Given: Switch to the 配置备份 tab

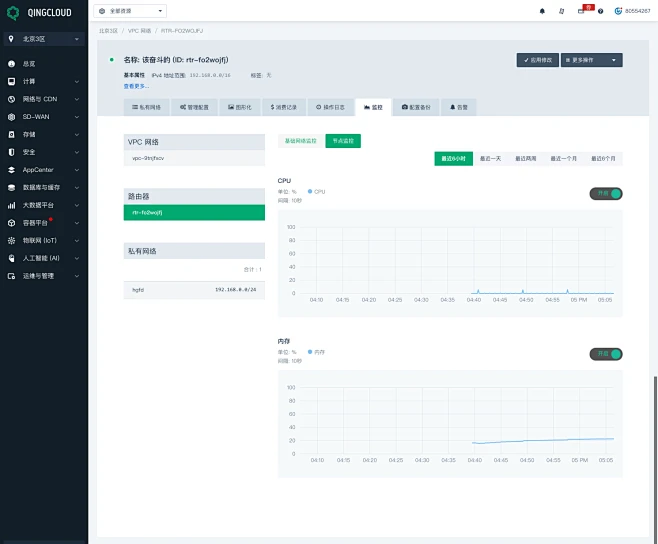Looking at the screenshot, I should [417, 106].
